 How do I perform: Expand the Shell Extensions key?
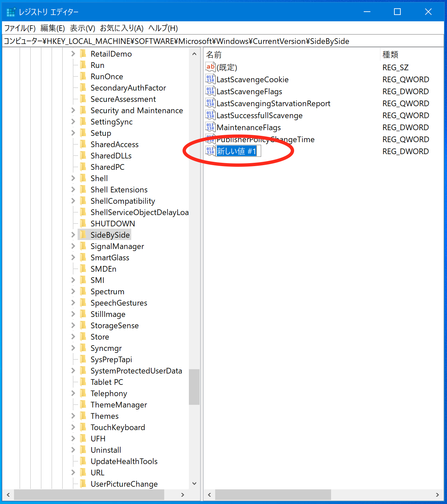tap(73, 189)
